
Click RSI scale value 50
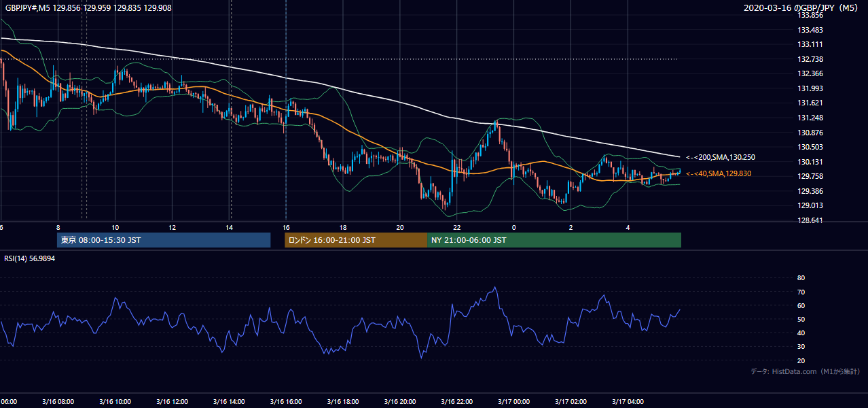point(801,319)
